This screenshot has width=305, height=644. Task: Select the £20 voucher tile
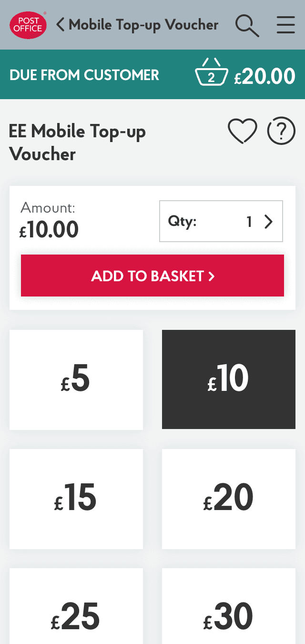click(x=228, y=499)
